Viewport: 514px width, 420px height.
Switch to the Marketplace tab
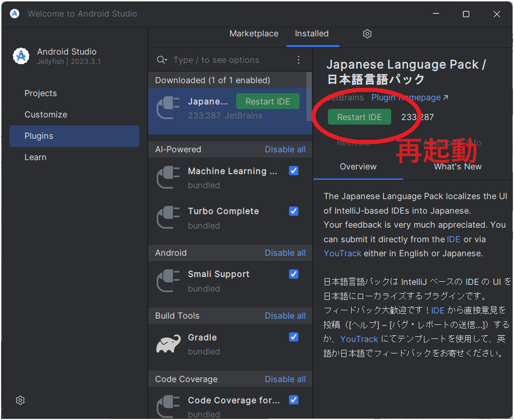click(x=253, y=33)
